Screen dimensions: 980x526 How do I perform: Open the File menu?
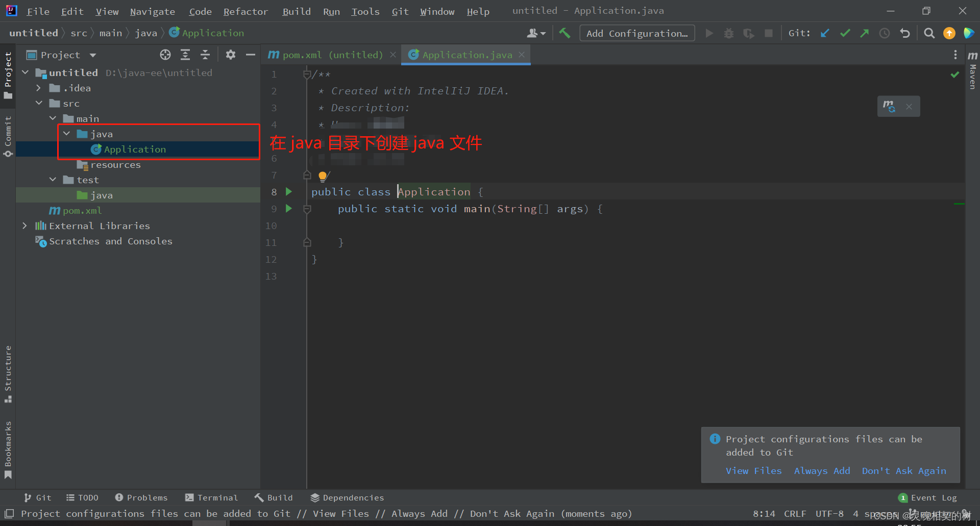point(38,11)
